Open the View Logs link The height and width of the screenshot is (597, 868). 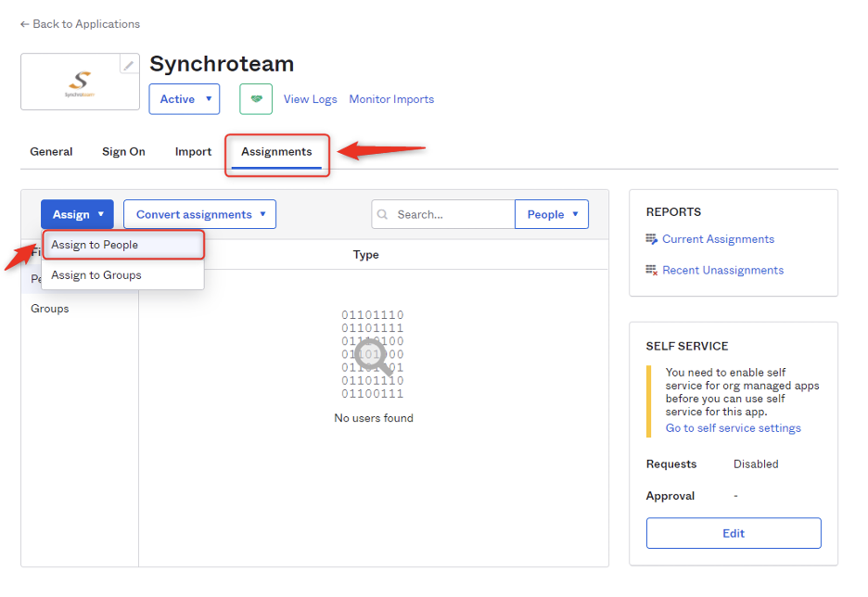[x=310, y=99]
